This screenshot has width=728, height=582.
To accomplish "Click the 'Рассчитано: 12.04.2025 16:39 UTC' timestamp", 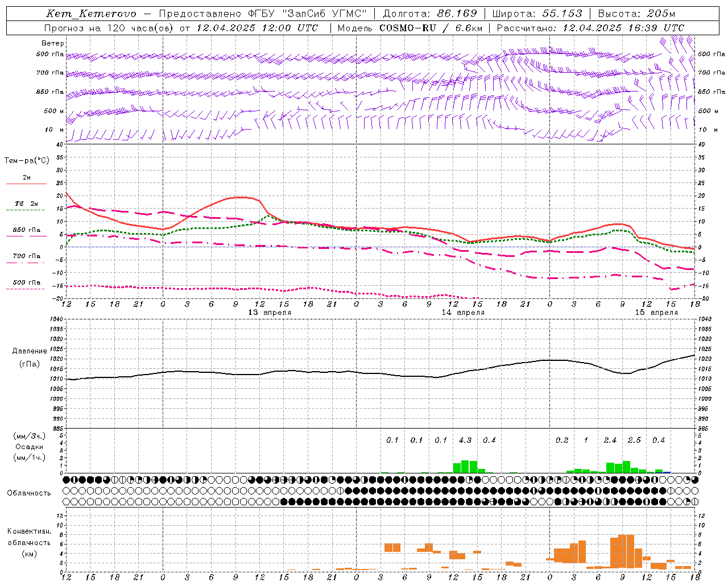I will pos(590,28).
